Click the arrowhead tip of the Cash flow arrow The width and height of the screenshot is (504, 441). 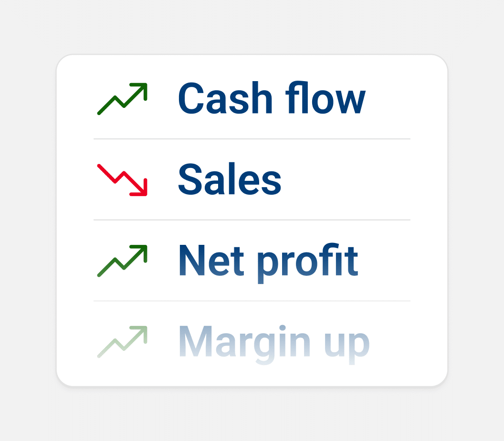click(x=143, y=87)
